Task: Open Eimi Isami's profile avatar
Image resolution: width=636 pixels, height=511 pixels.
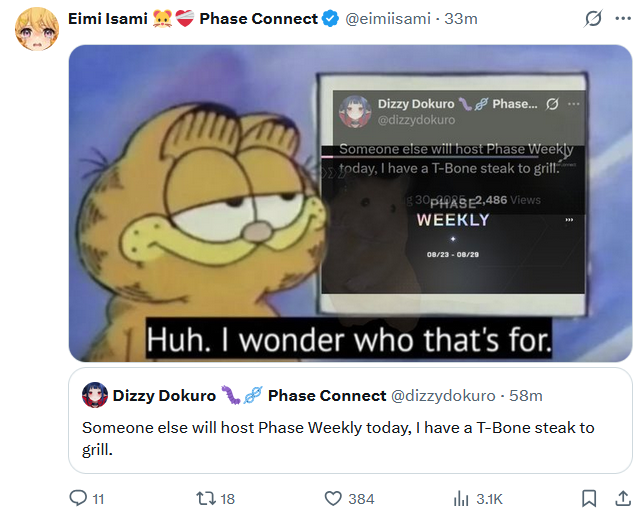Action: (37, 30)
